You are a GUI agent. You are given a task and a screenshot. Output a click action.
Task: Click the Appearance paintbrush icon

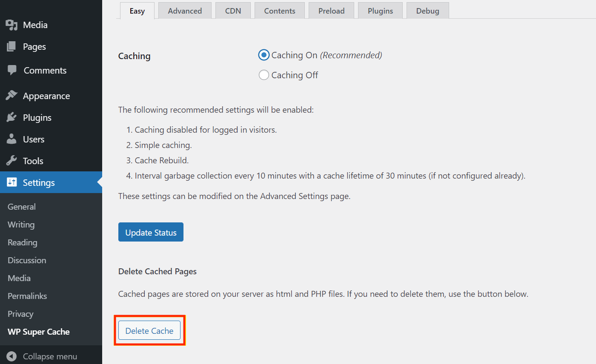tap(11, 96)
